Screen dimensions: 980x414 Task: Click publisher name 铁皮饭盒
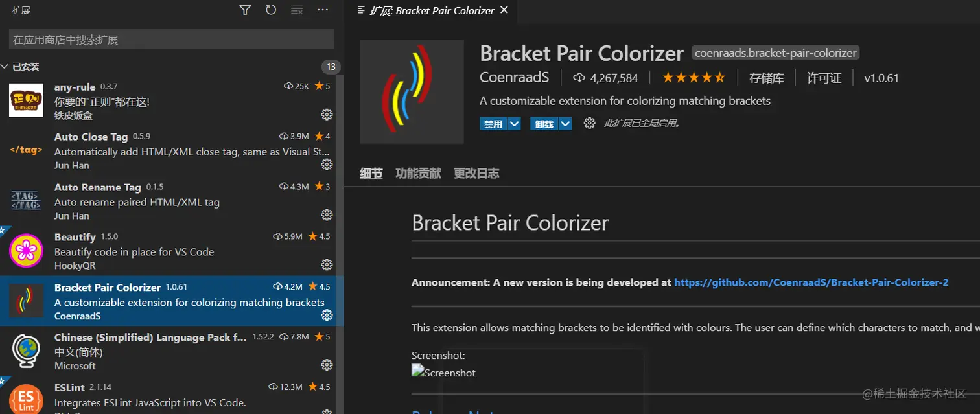(73, 115)
